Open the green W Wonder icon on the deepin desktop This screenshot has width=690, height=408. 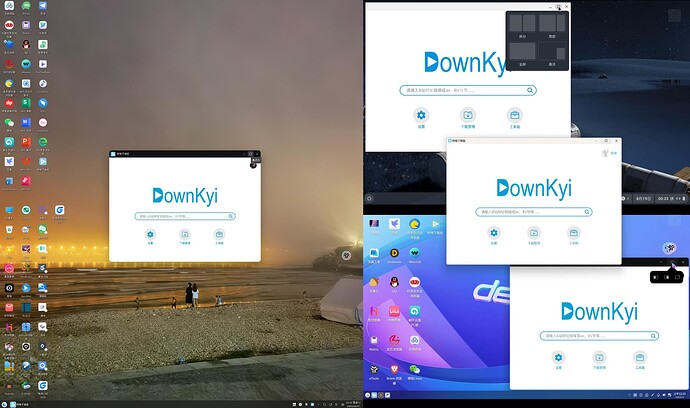(x=415, y=253)
